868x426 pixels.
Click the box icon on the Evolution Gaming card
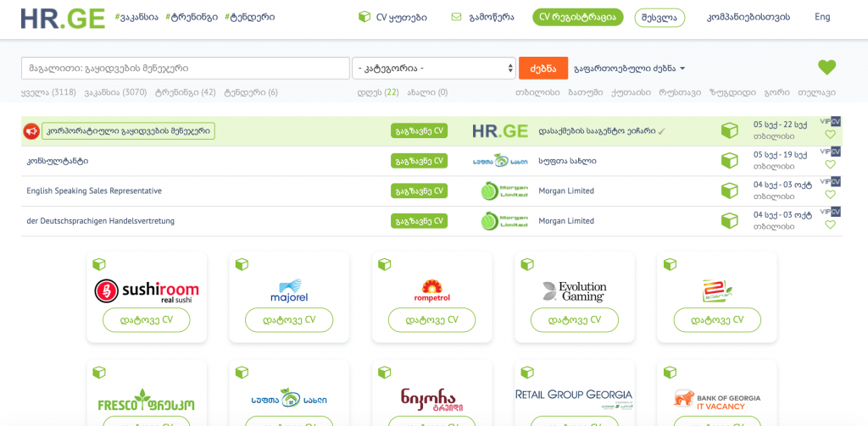pyautogui.click(x=527, y=264)
